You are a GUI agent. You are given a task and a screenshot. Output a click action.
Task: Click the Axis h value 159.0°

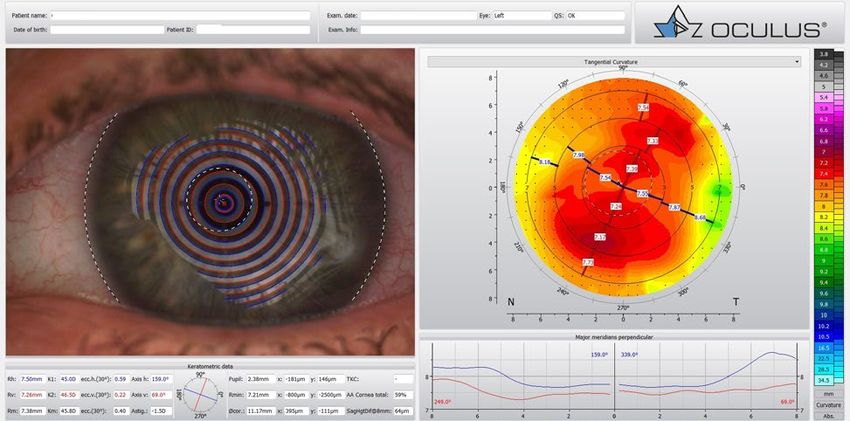(162, 379)
